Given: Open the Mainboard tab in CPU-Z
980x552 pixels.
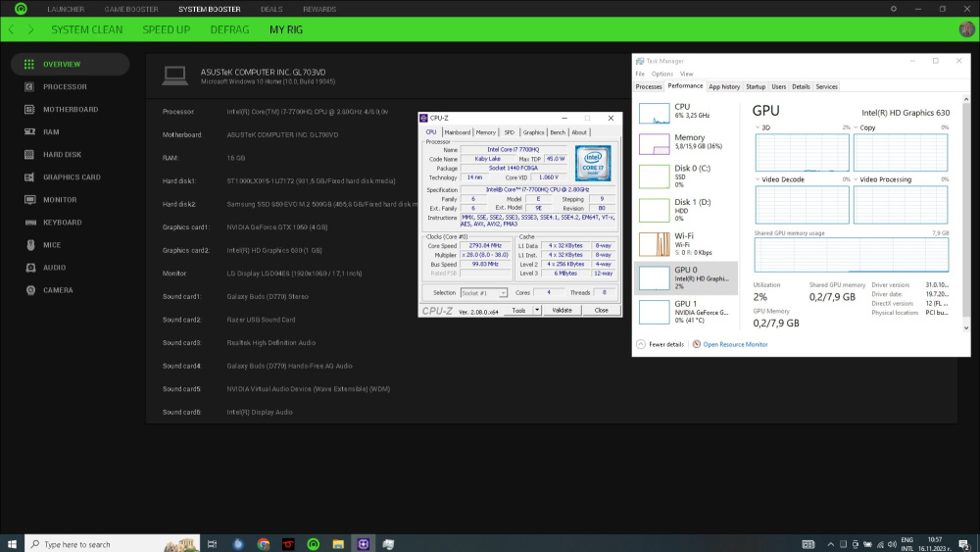Looking at the screenshot, I should tap(457, 132).
